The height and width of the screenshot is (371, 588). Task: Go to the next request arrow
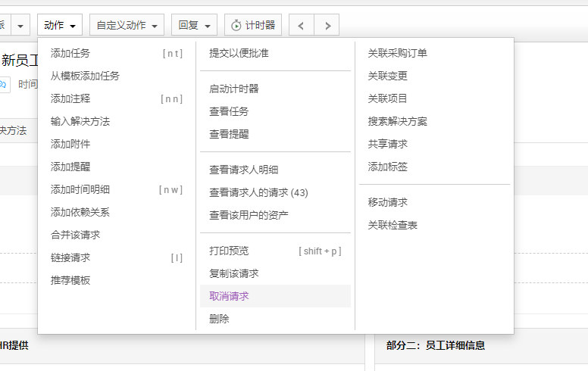[327, 25]
